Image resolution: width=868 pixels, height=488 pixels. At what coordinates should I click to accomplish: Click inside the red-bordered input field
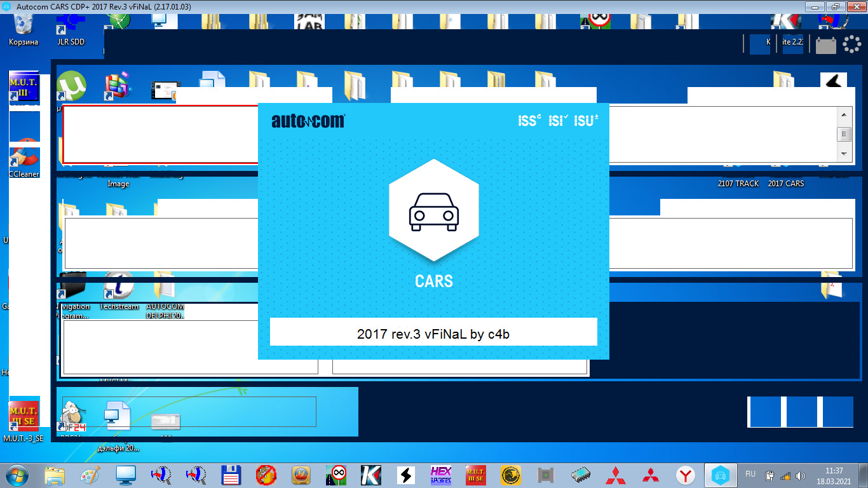pyautogui.click(x=160, y=134)
